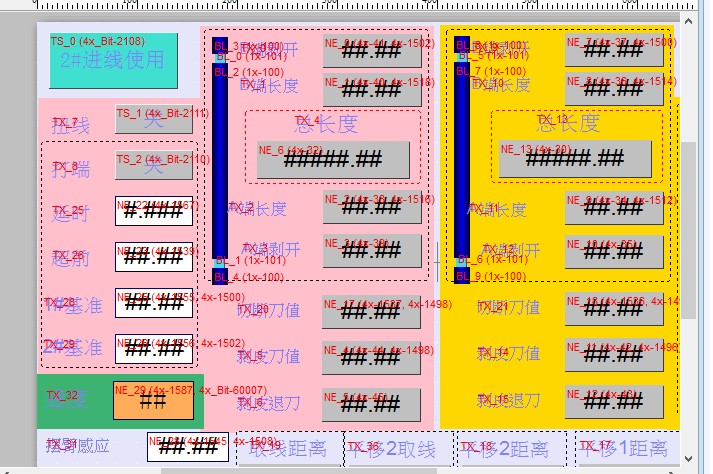
Task: Select the NE_22 numeric field beside TX_25
Action: point(153,212)
